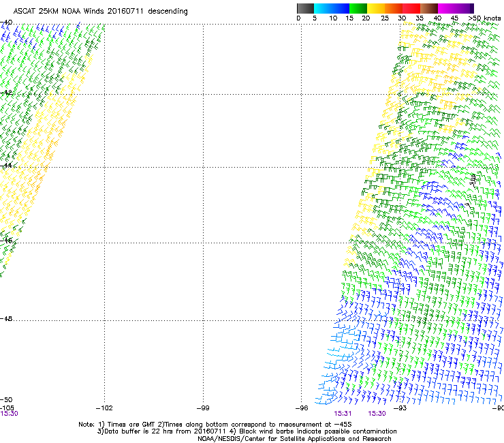504x443 pixels.
Task: Click the brown segment of the wind speed legend
Action: [x=429, y=8]
